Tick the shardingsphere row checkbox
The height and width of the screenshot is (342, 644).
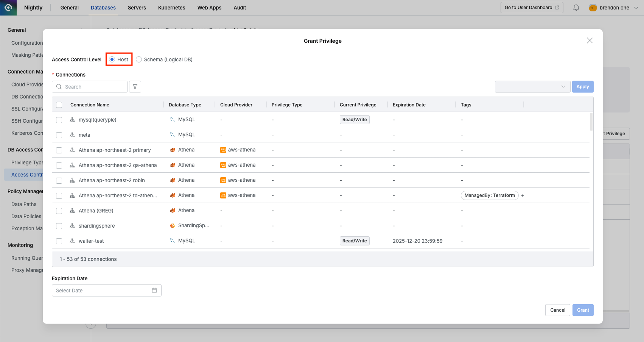click(59, 226)
